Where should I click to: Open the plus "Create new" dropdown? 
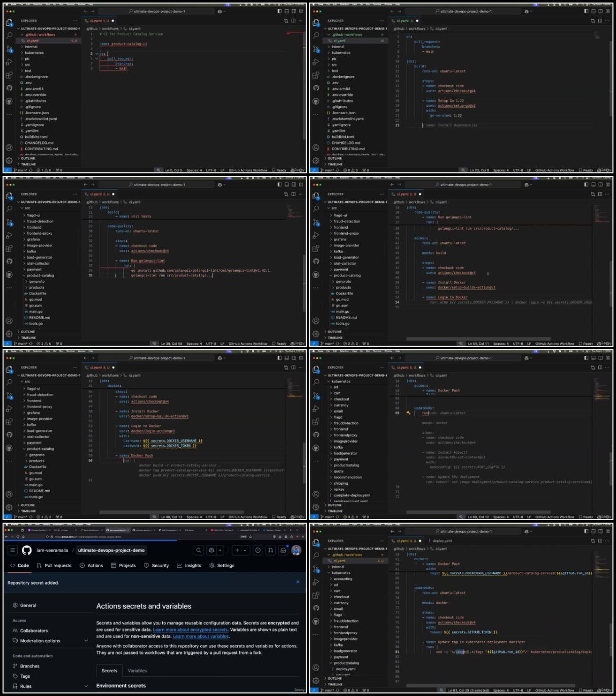240,550
